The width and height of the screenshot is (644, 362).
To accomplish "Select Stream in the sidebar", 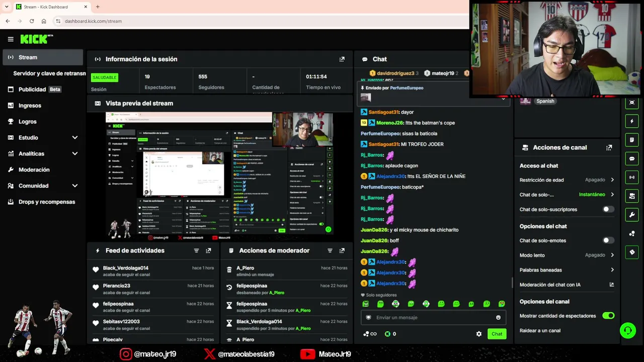I will 43,57.
